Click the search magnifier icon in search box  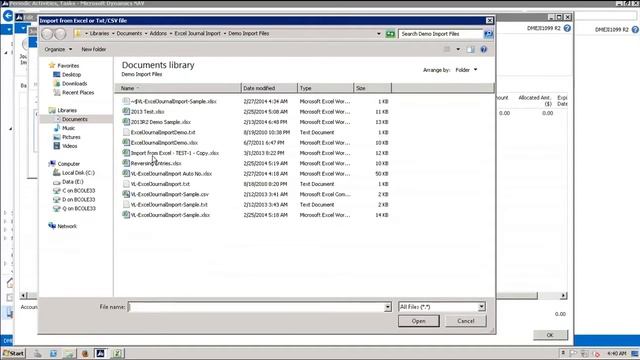(488, 34)
